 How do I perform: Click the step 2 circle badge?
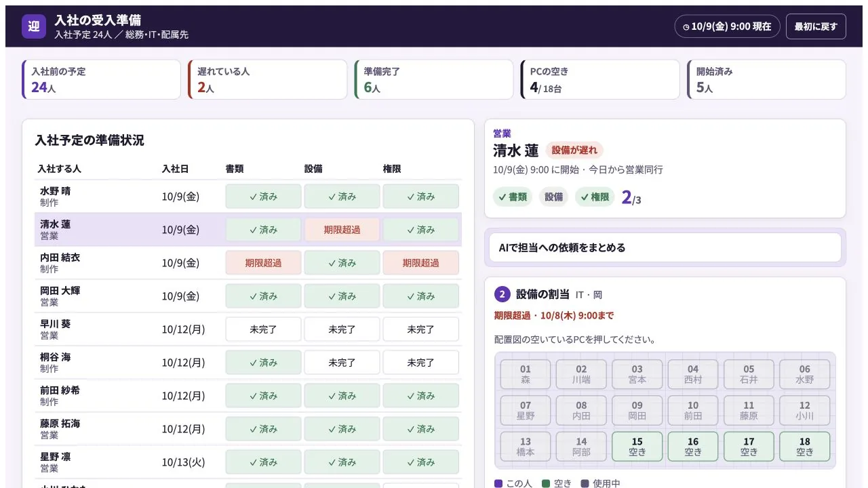click(502, 294)
